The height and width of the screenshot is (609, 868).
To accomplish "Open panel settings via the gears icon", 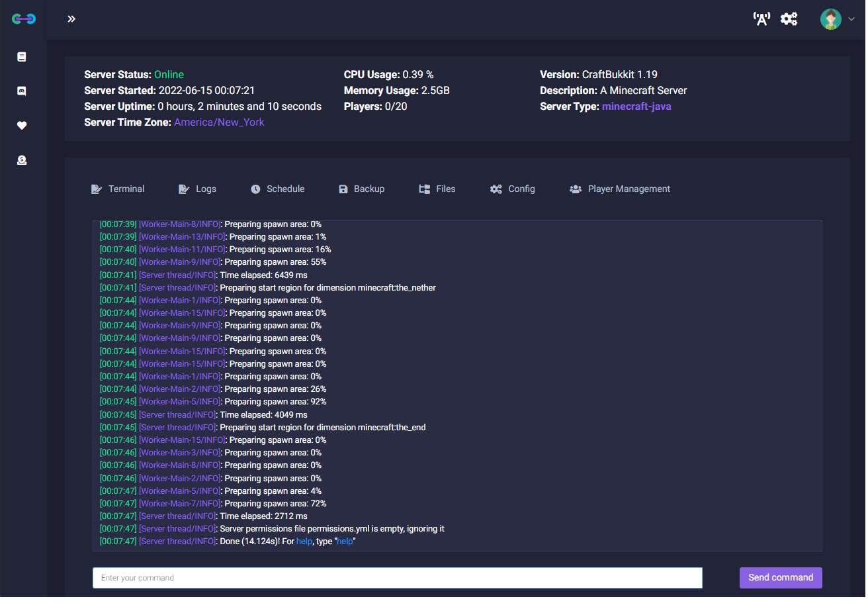I will (x=789, y=19).
